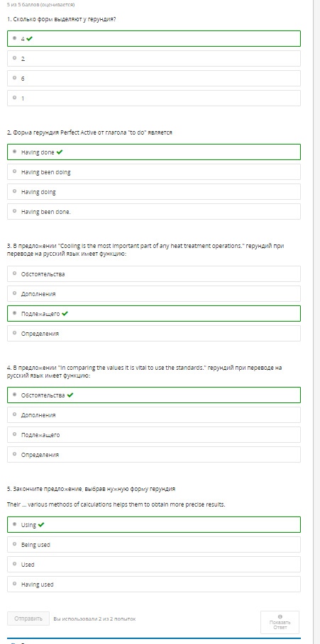Select "Определения" in question three

tap(154, 334)
